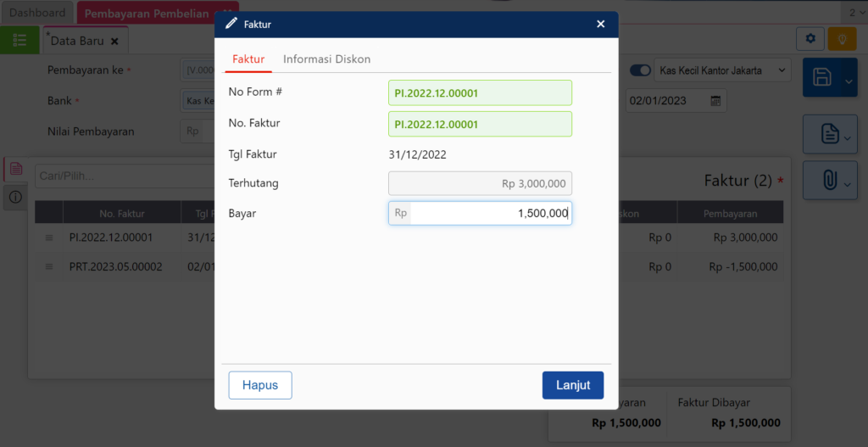The height and width of the screenshot is (447, 868).
Task: Close the Data Baru tab
Action: 114,41
